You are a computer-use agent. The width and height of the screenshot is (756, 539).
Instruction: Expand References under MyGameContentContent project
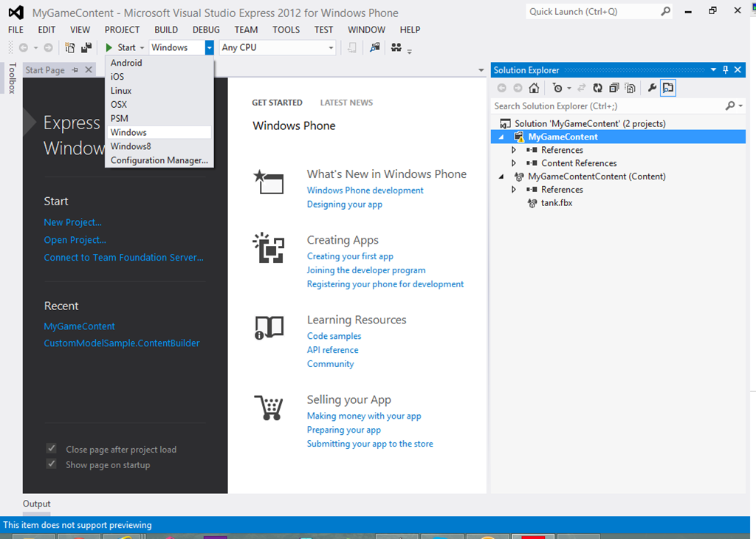(514, 190)
